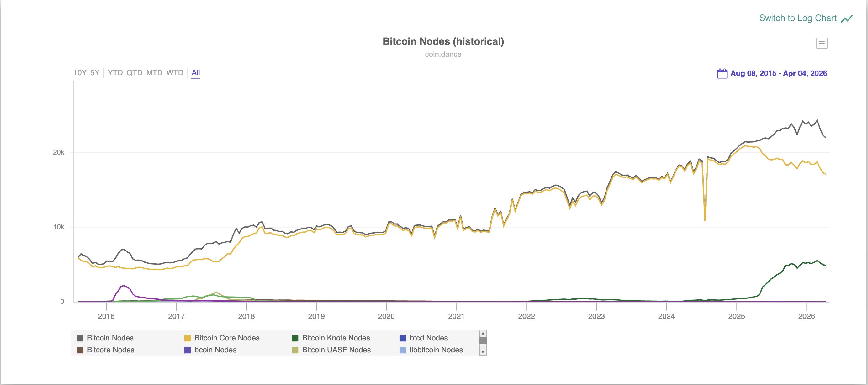Click the libbitcoin Nodes color swatch

(402, 350)
